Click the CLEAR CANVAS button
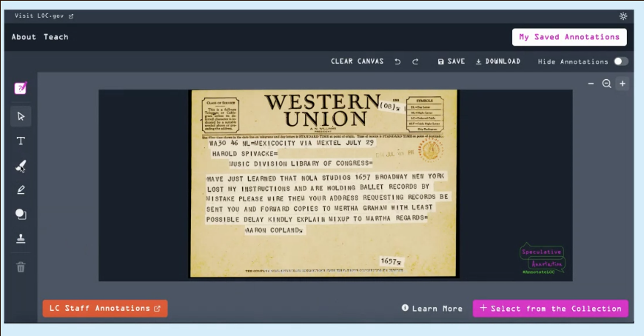Viewport: 644px width, 336px height. (x=357, y=61)
